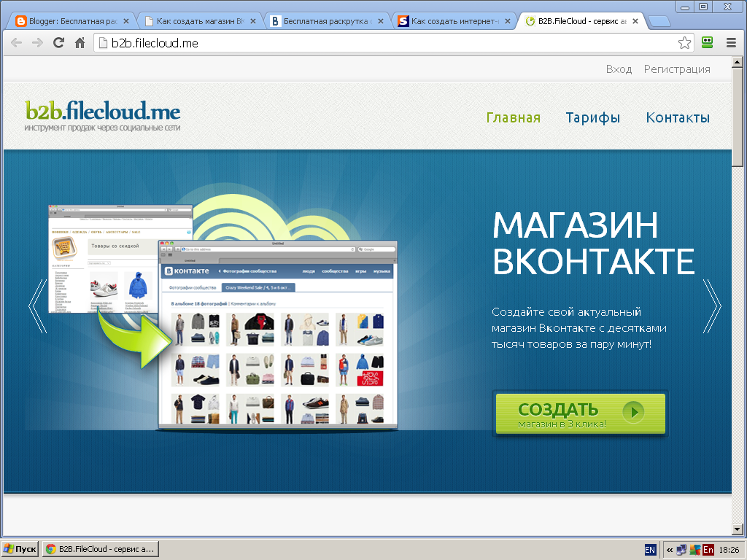Click the Вход login link
The width and height of the screenshot is (747, 560).
619,69
